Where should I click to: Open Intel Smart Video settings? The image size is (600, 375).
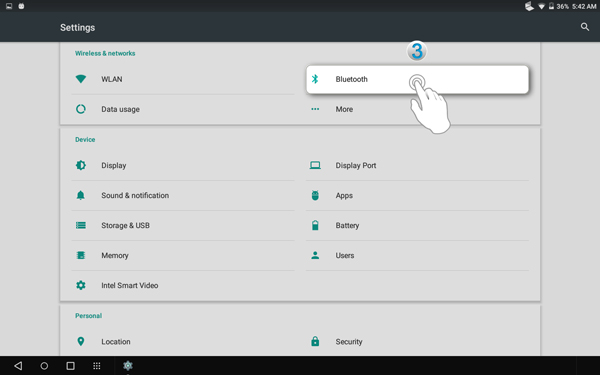tap(183, 285)
